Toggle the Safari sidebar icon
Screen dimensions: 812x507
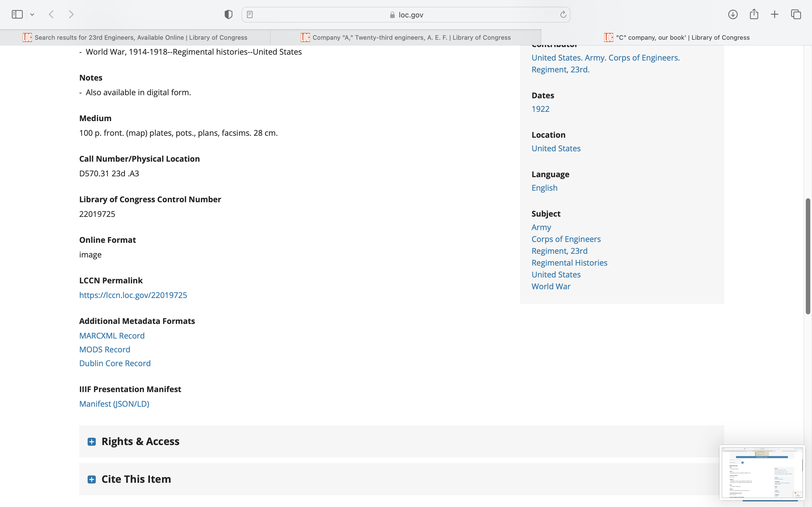pyautogui.click(x=17, y=14)
